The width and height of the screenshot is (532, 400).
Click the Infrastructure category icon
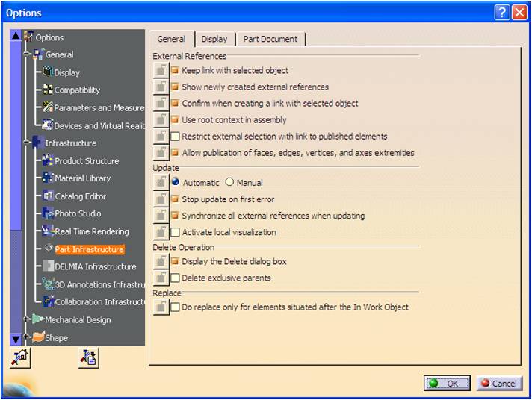click(x=38, y=143)
